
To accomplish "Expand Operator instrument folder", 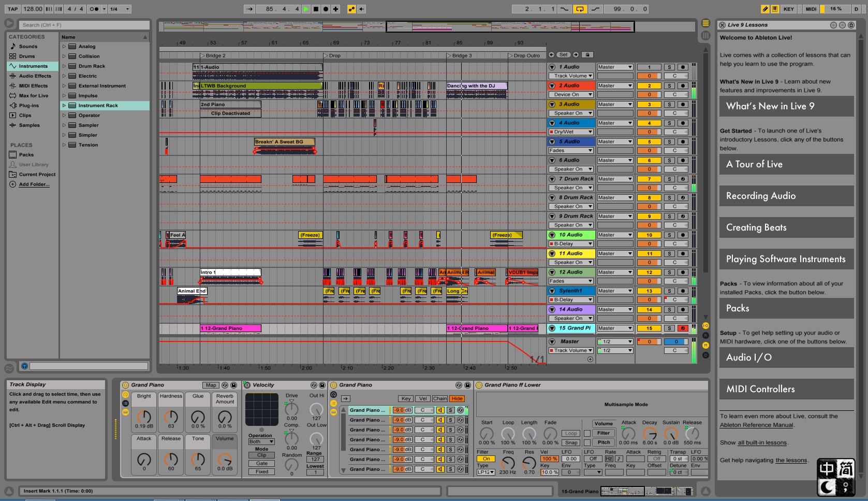I will 64,116.
